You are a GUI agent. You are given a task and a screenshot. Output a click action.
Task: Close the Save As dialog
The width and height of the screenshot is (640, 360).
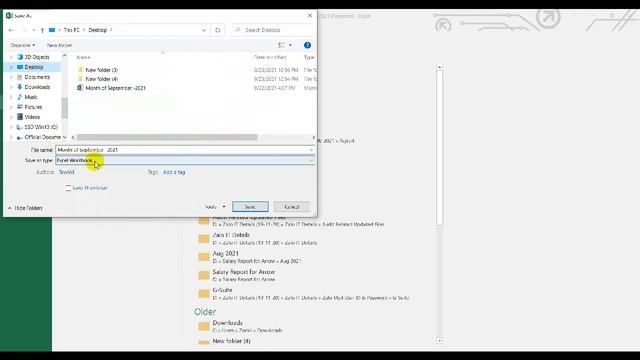[310, 16]
